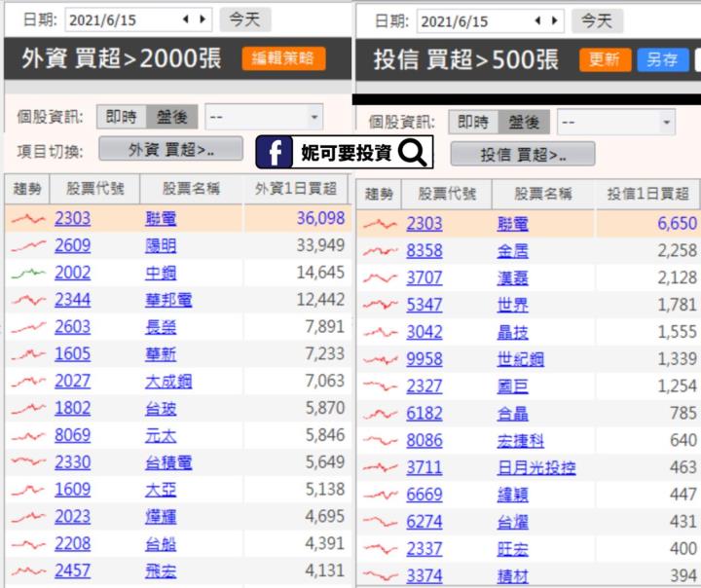Click the orange 編輯策略 button
The width and height of the screenshot is (701, 588).
[283, 58]
